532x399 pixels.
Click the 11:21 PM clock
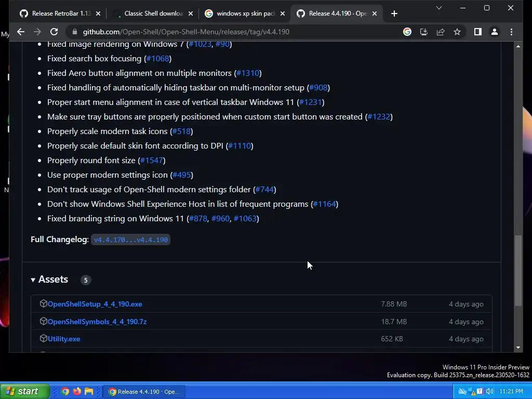[511, 392]
